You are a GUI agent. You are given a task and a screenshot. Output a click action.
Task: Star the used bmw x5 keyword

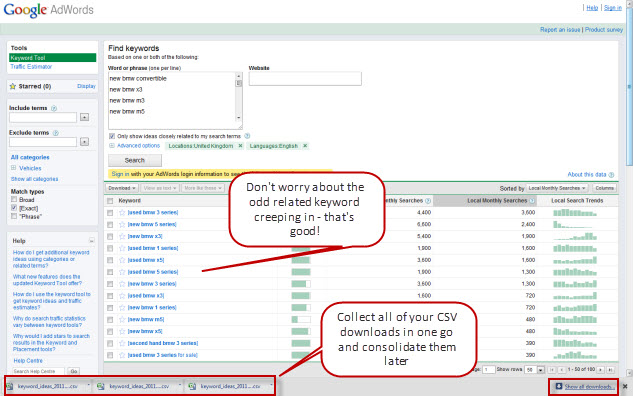[122, 260]
